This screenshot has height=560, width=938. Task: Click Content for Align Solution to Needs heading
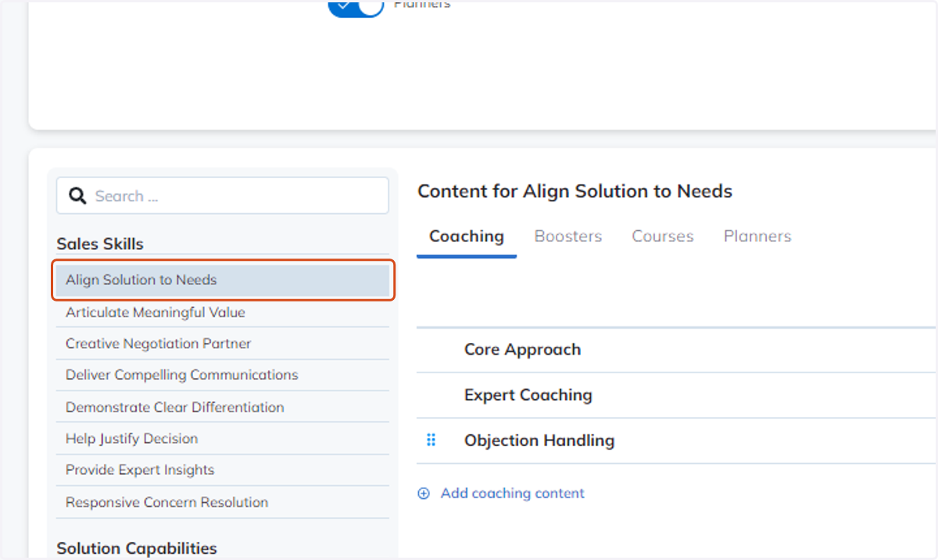(575, 191)
